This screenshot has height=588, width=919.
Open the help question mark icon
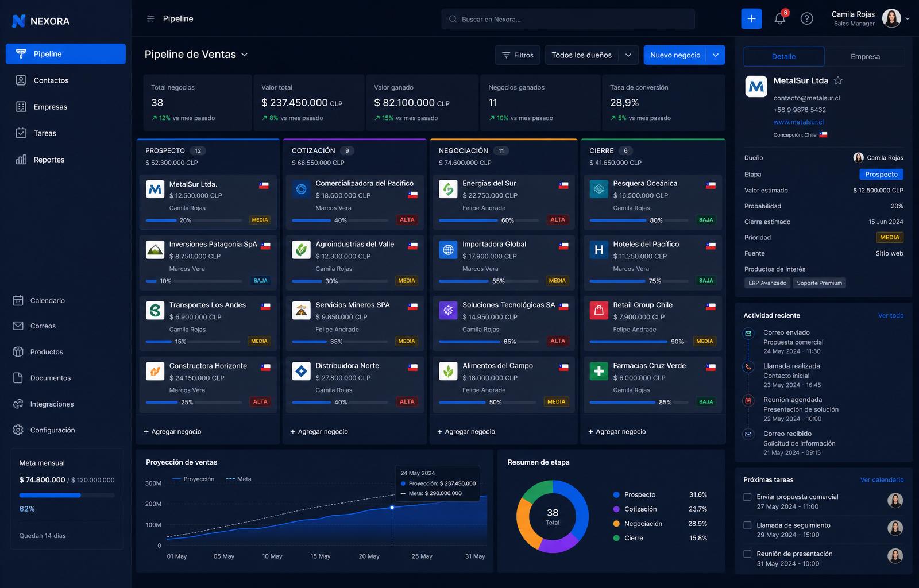807,18
